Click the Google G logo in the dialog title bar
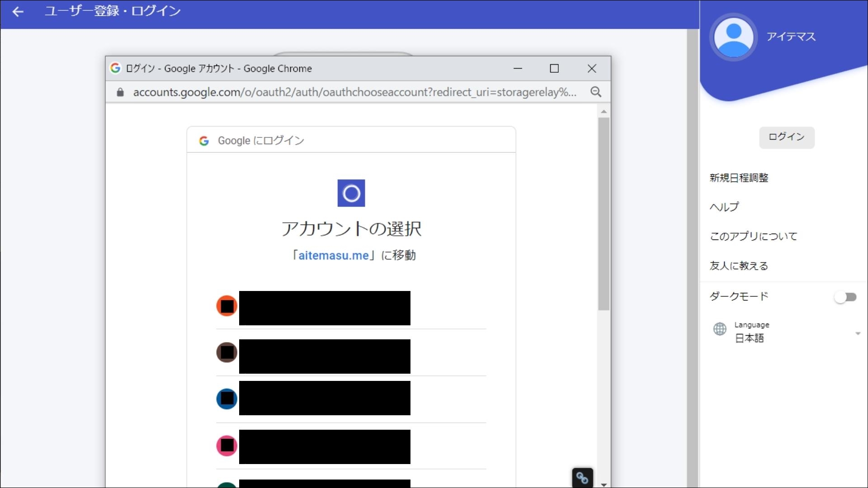 tap(116, 68)
